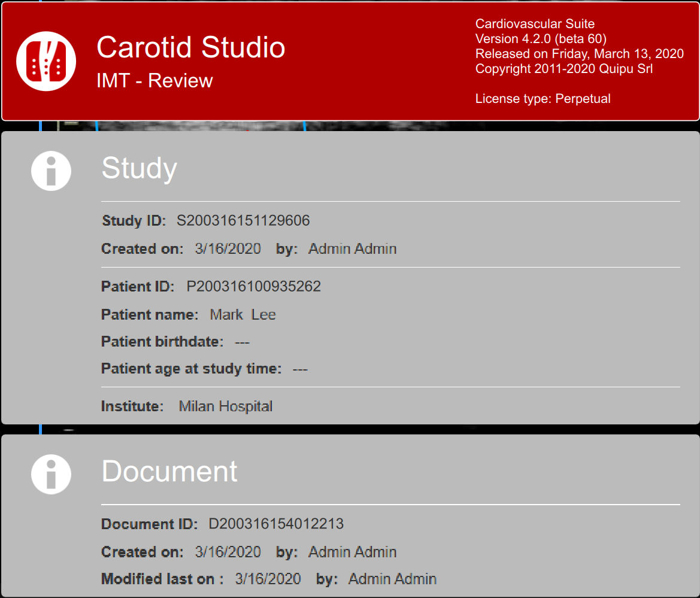
Task: Click the Cardiovascular Suite product name
Action: click(x=535, y=24)
